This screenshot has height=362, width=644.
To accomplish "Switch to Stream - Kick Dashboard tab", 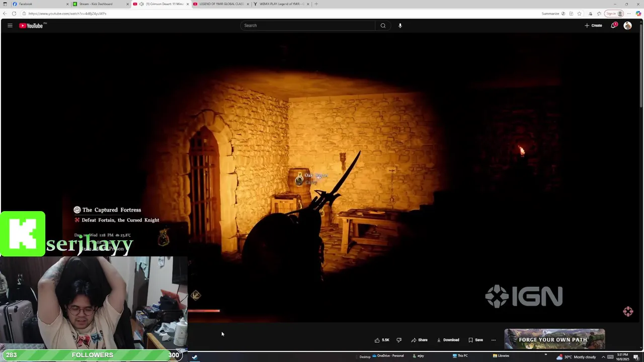I will (x=101, y=4).
